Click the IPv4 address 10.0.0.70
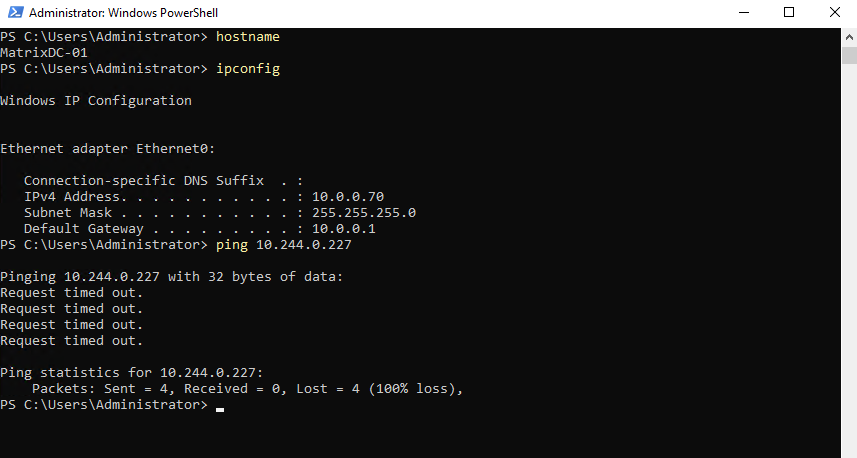Screen dimensions: 857x458 click(x=348, y=197)
